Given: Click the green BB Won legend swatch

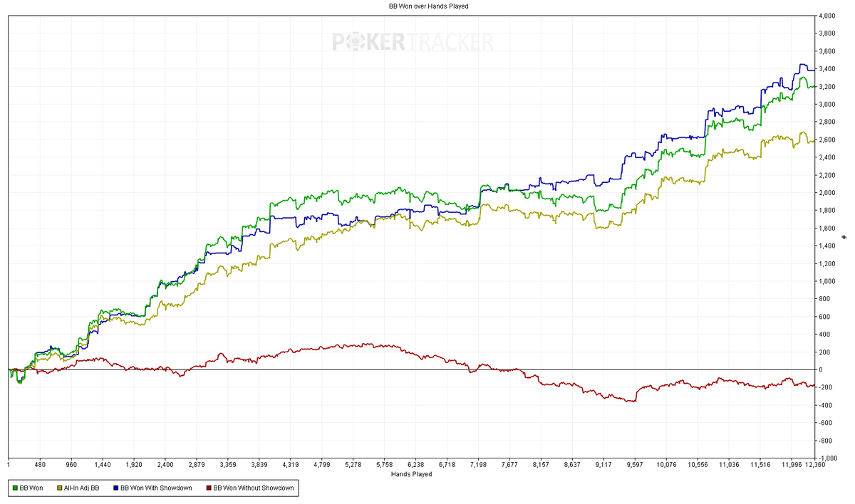Looking at the screenshot, I should pyautogui.click(x=14, y=488).
